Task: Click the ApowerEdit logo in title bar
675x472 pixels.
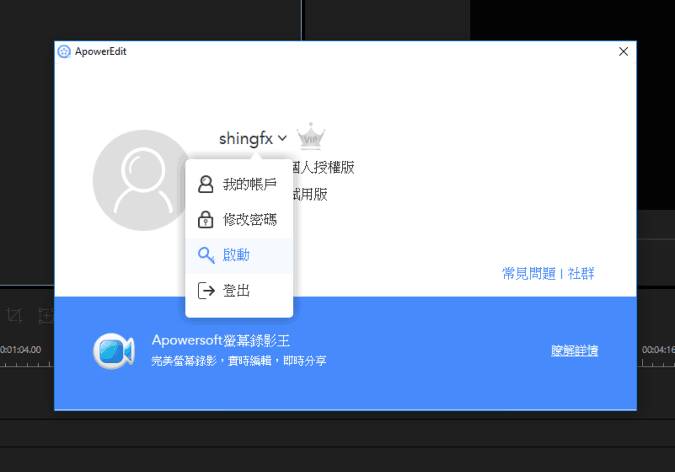Action: pos(64,52)
